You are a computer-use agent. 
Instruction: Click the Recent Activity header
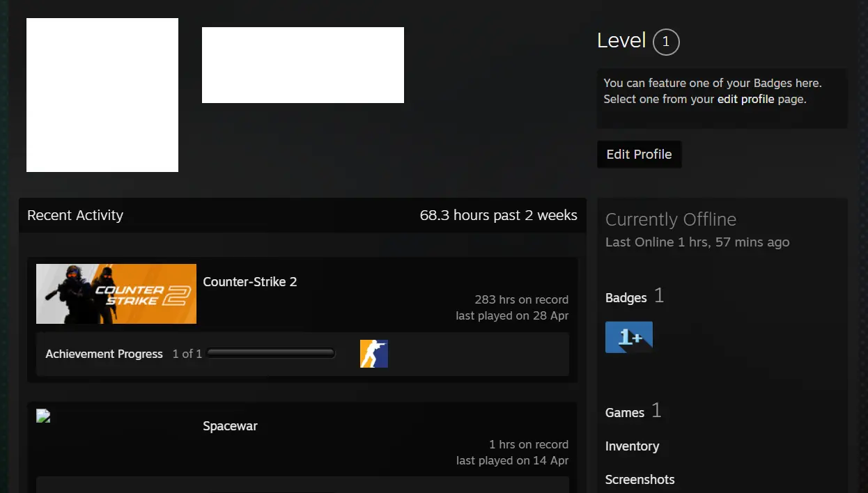point(75,215)
